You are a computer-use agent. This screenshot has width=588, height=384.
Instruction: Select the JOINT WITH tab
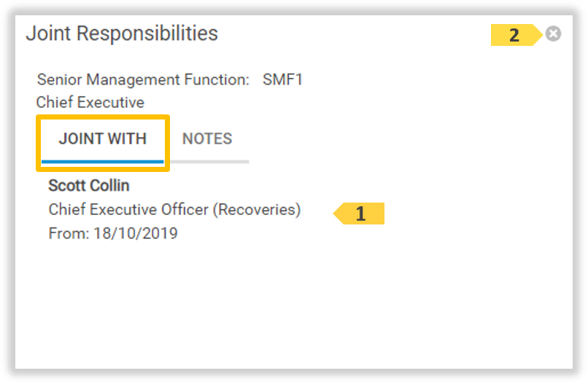(103, 138)
